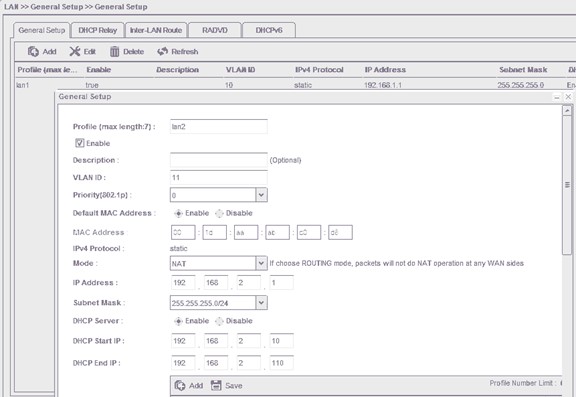Minimize the General Setup dialog
Viewport: 576px width, 397px height.
click(557, 97)
